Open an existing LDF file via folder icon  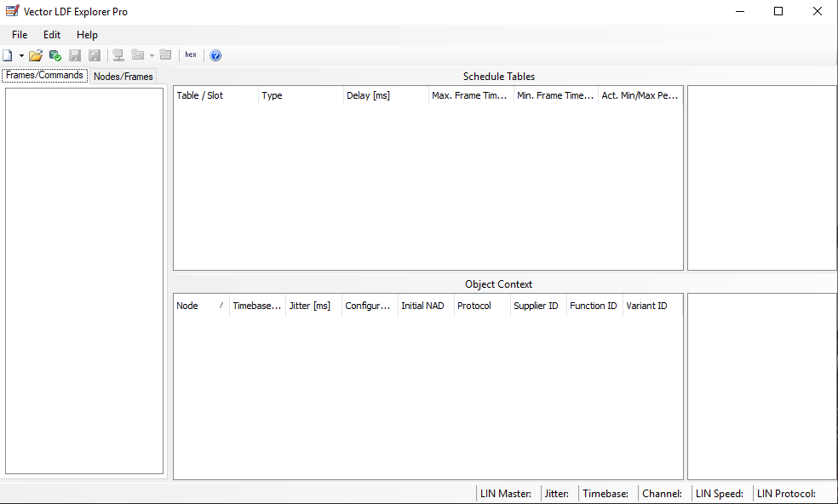(x=36, y=55)
